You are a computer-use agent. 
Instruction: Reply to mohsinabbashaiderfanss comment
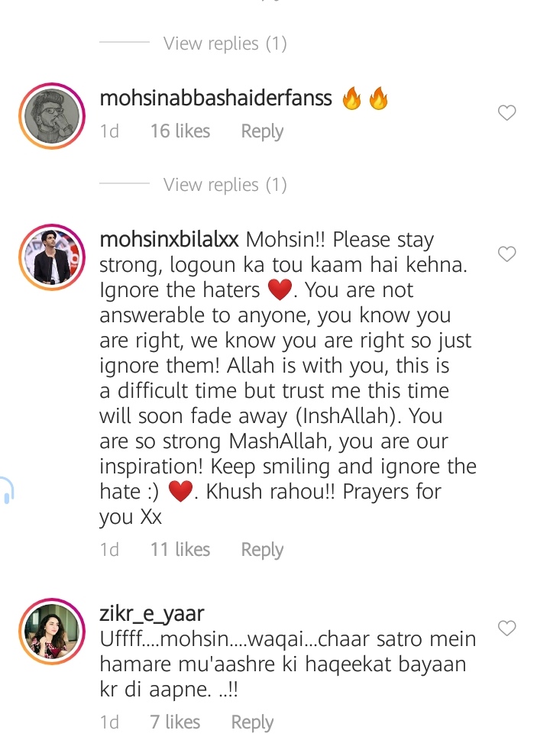point(262,131)
